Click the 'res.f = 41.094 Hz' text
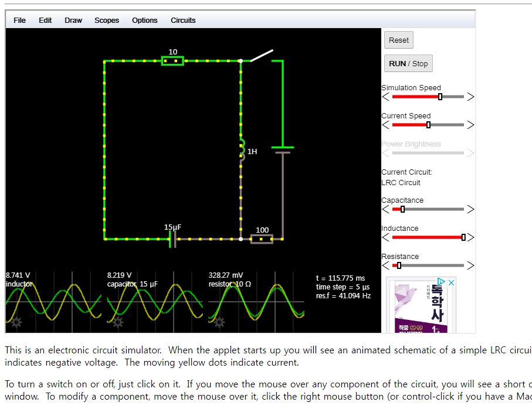 tap(343, 296)
